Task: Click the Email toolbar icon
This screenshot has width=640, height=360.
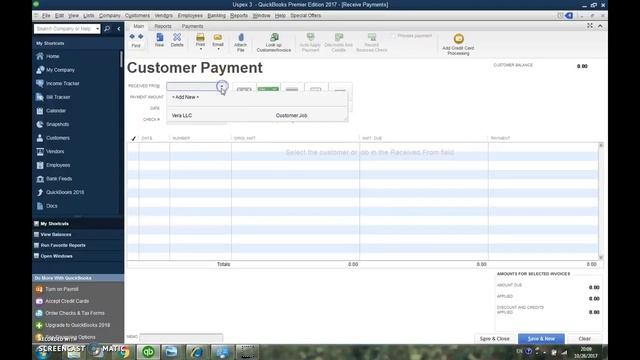Action: 218,38
